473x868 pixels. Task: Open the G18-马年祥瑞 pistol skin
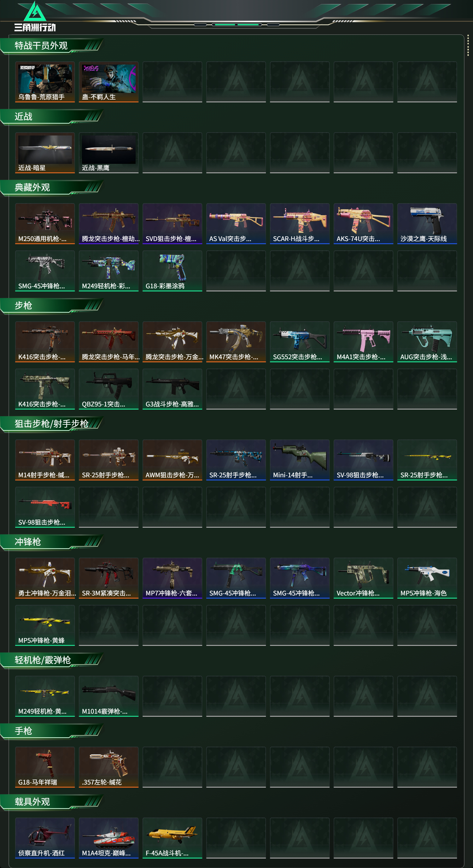pos(45,767)
